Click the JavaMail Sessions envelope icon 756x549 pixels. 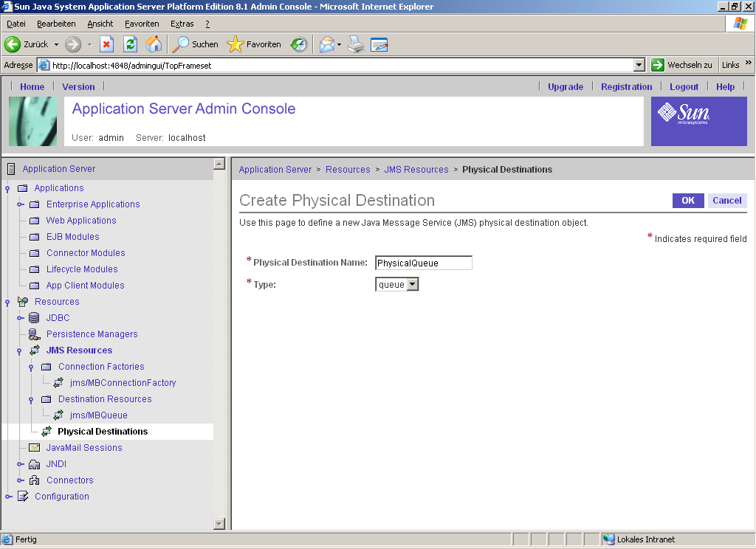tap(34, 448)
